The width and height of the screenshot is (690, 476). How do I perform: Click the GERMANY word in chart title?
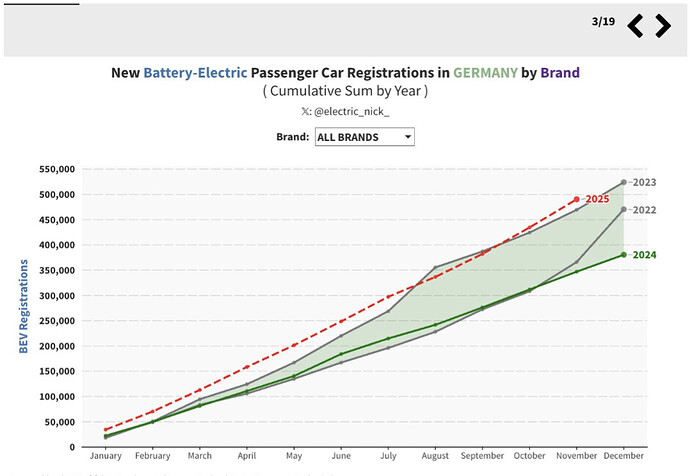click(x=484, y=73)
